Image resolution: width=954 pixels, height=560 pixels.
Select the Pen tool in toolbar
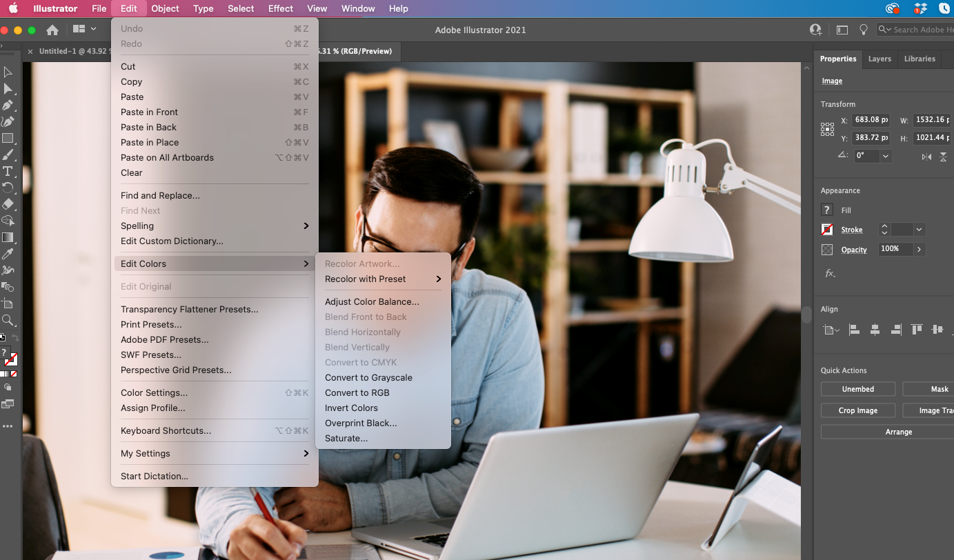[x=8, y=106]
